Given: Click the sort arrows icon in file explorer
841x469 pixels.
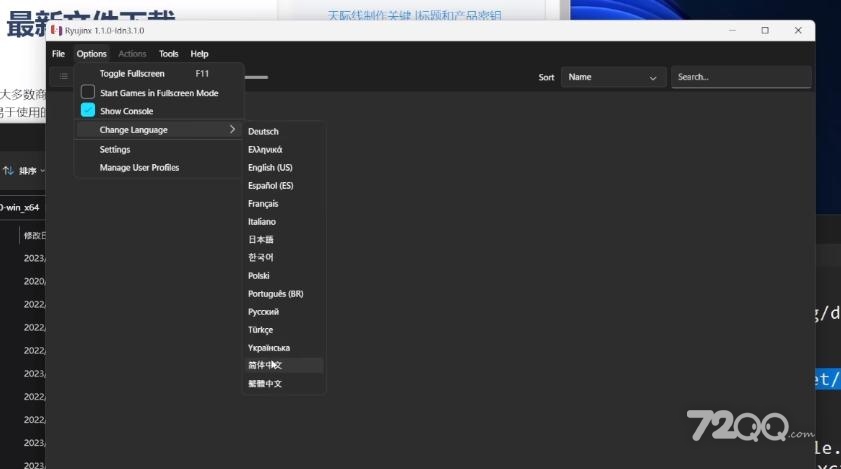Looking at the screenshot, I should [x=8, y=171].
